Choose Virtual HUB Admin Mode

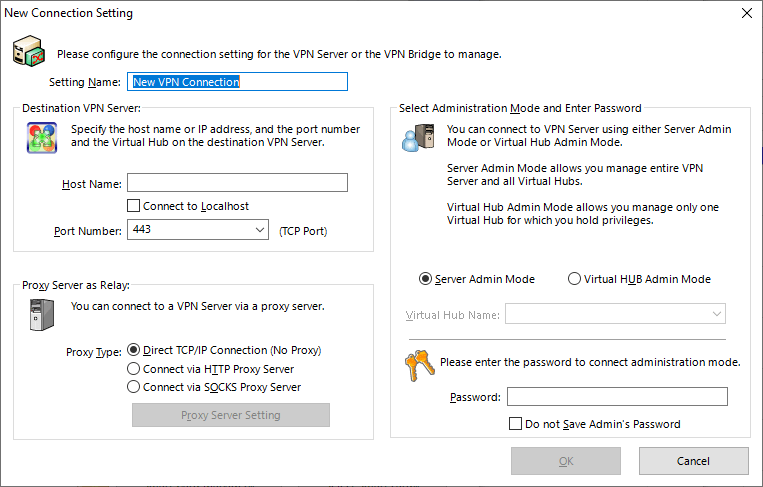pyautogui.click(x=574, y=279)
